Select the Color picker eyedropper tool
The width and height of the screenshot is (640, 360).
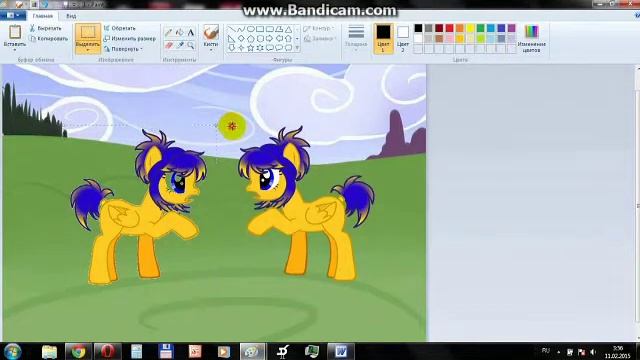pyautogui.click(x=180, y=45)
